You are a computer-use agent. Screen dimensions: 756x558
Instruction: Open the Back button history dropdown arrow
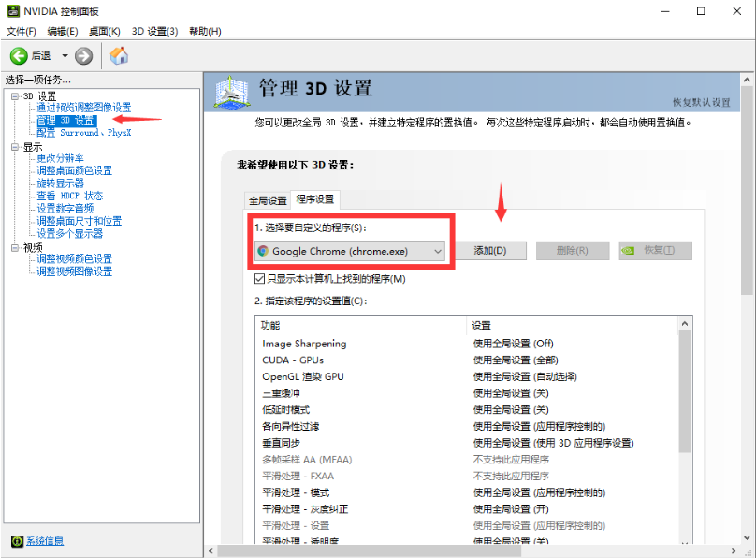pos(65,56)
